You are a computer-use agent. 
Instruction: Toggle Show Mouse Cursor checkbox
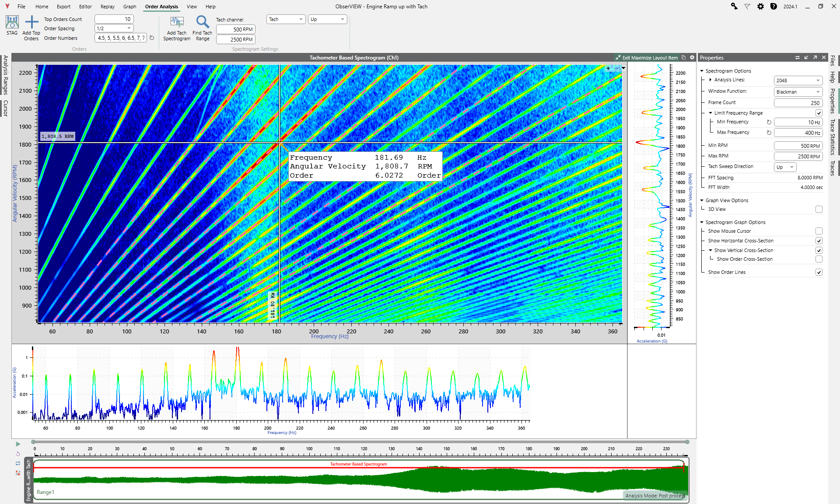819,231
